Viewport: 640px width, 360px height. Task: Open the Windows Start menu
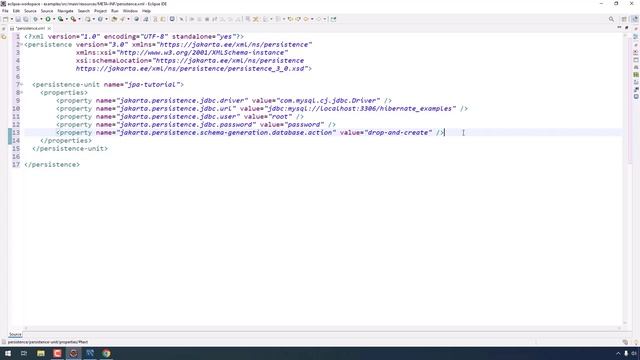pos(8,353)
